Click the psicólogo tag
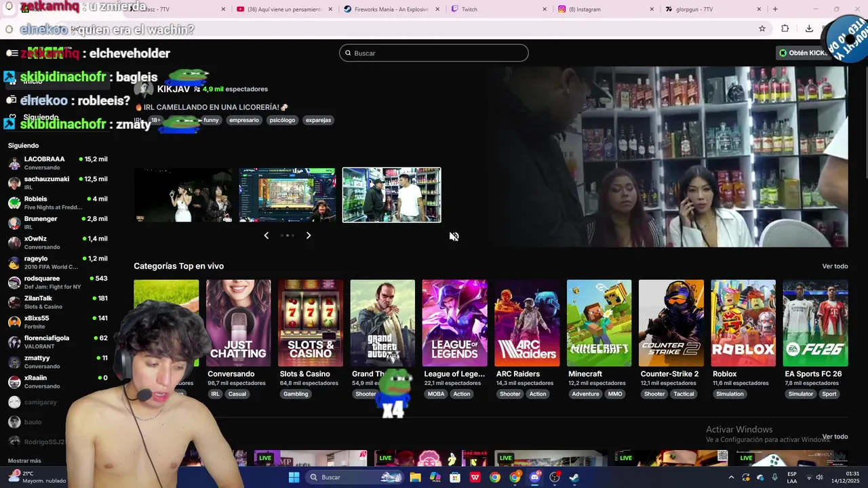The height and width of the screenshot is (488, 868). tap(282, 120)
